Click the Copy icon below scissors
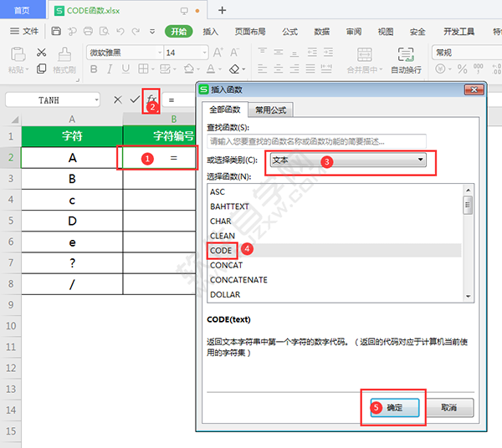502x448 pixels. click(x=41, y=69)
